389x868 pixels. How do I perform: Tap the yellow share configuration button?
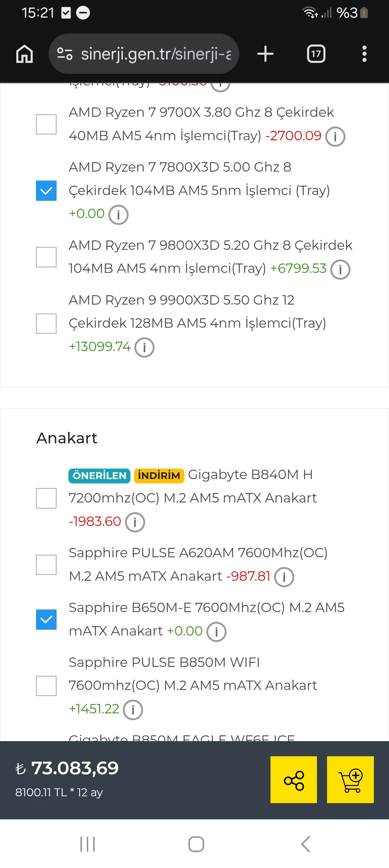294,780
